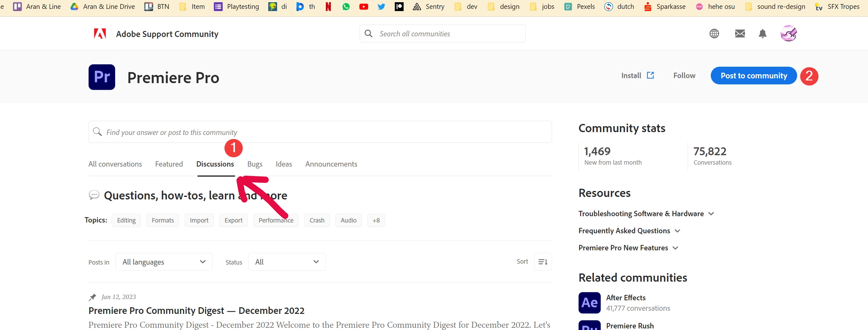Open the Adobe Support Community home link
868x330 pixels.
167,34
